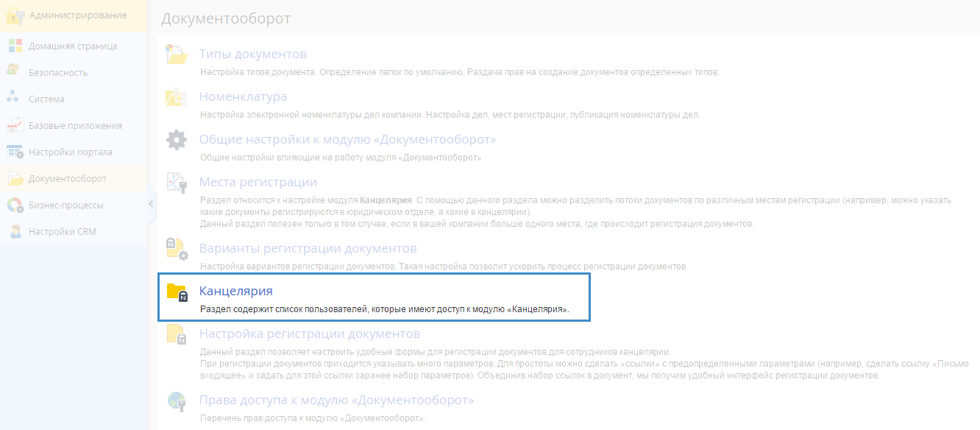Image resolution: width=980 pixels, height=430 pixels.
Task: Click the Места регистрации section icon
Action: [177, 183]
